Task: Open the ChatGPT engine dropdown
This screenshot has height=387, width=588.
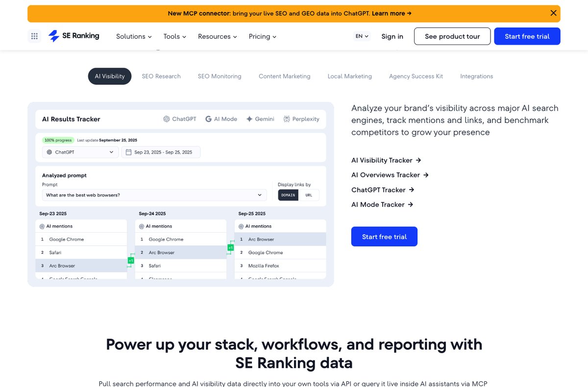Action: 80,152
